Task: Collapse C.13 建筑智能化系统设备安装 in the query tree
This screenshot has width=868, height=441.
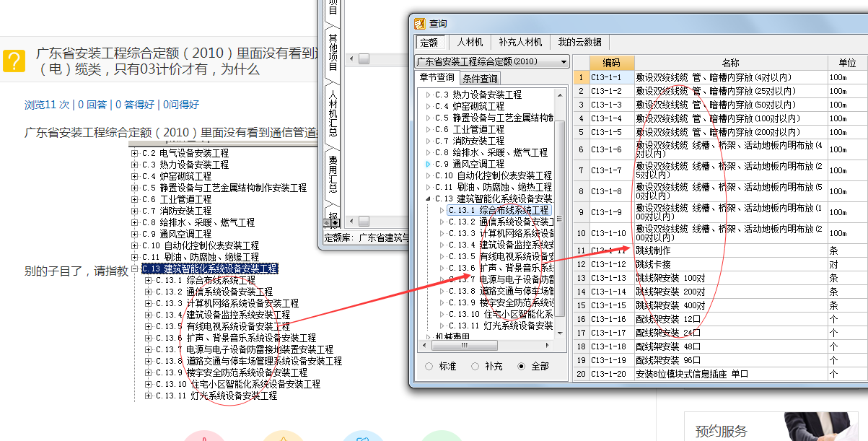Action: [428, 198]
